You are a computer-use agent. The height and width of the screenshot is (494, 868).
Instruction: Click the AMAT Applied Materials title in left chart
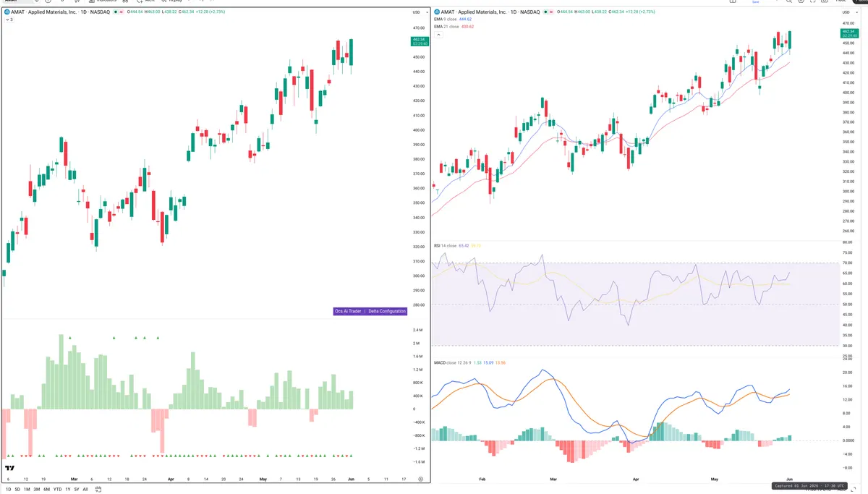coord(60,12)
